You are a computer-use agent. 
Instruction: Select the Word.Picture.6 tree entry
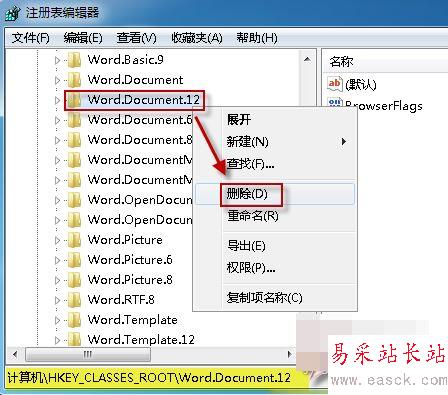[130, 260]
